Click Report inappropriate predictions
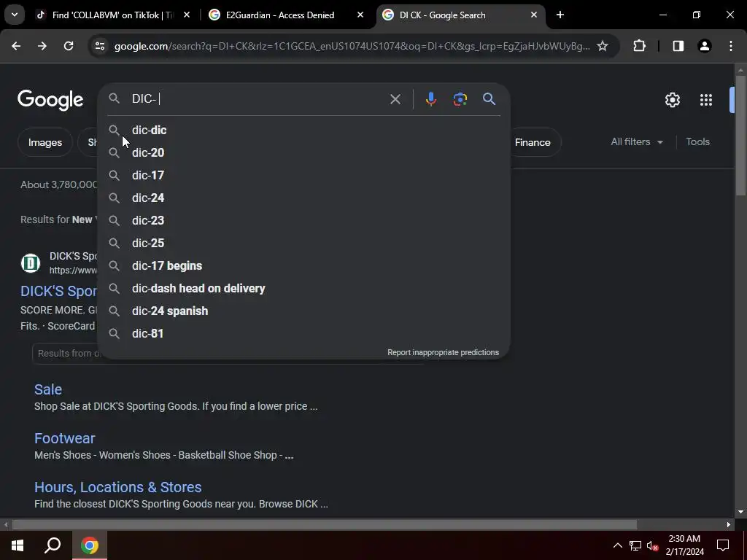 click(443, 352)
